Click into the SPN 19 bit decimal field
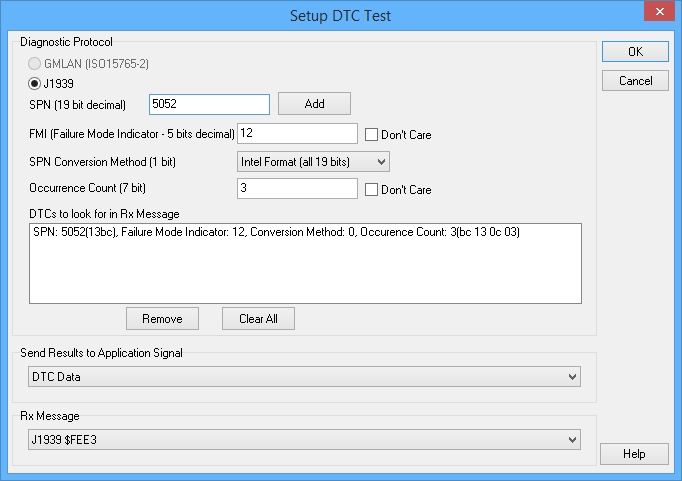The height and width of the screenshot is (481, 682). [x=209, y=104]
